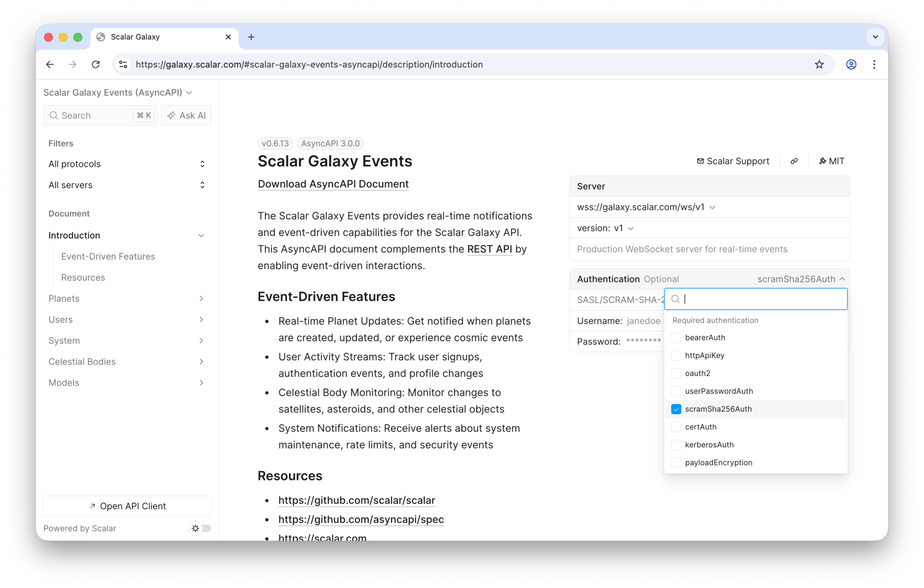Click the v0.6.13 version badge
The height and width of the screenshot is (588, 924).
(x=275, y=144)
